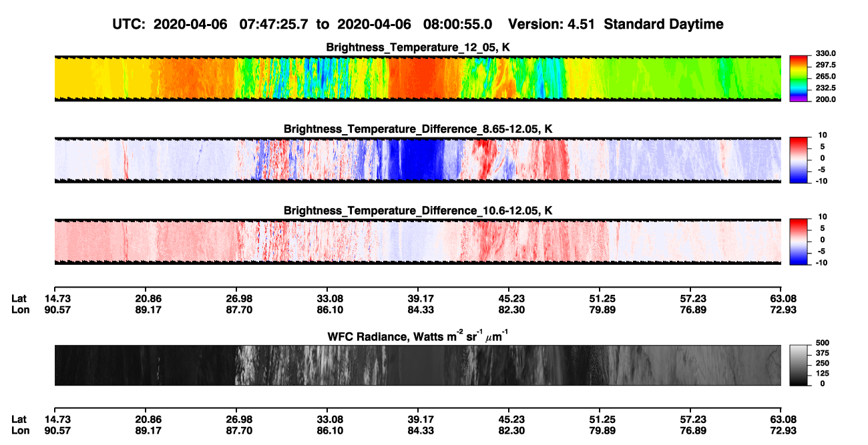
Task: Open the WFC Radiance grayscale image strip
Action: [x=417, y=366]
